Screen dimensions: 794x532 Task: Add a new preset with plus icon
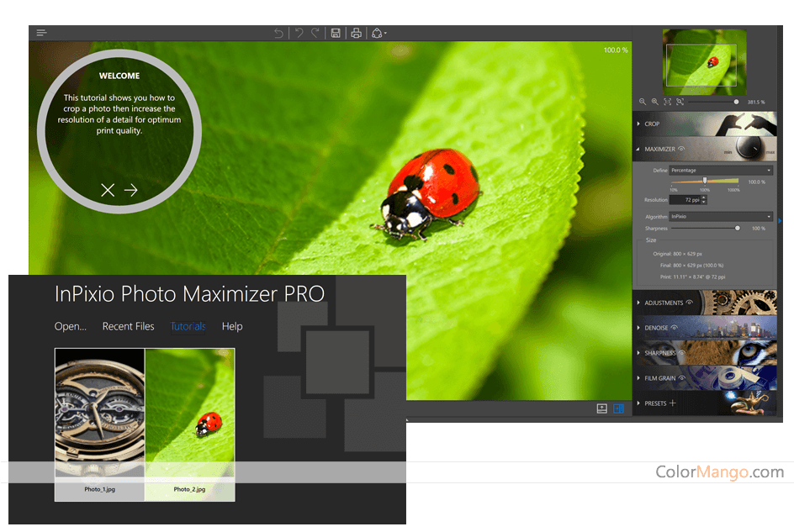click(673, 403)
